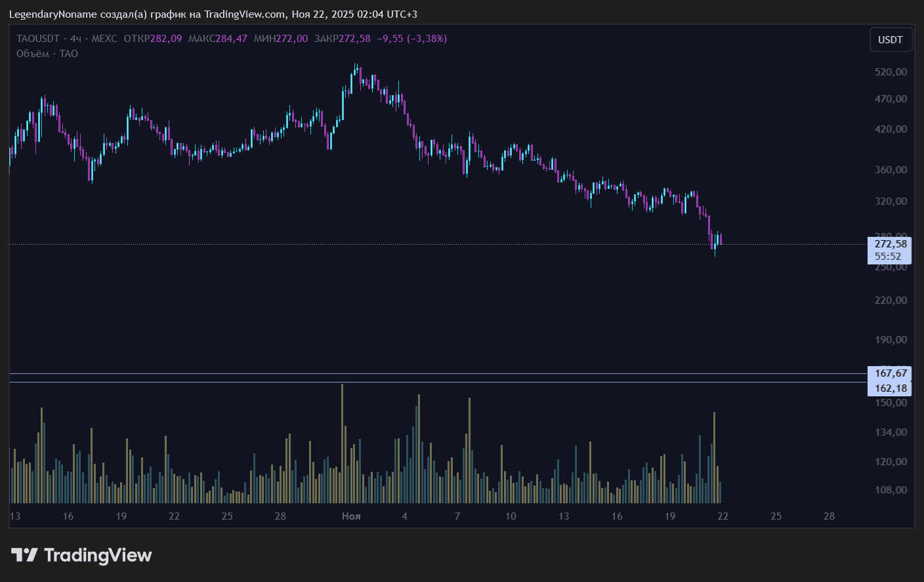
Task: Open the TAOUSDT symbol title
Action: click(x=38, y=39)
